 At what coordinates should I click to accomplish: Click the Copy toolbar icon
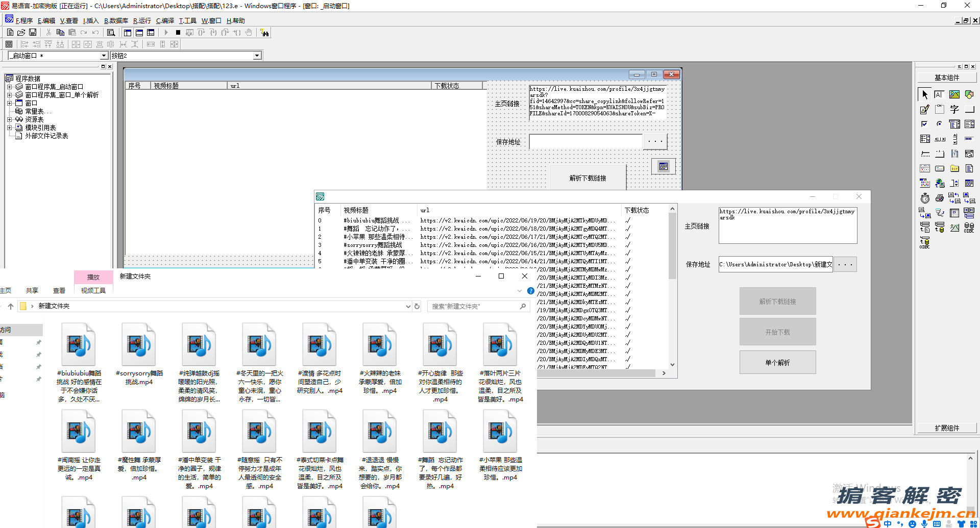(x=60, y=32)
